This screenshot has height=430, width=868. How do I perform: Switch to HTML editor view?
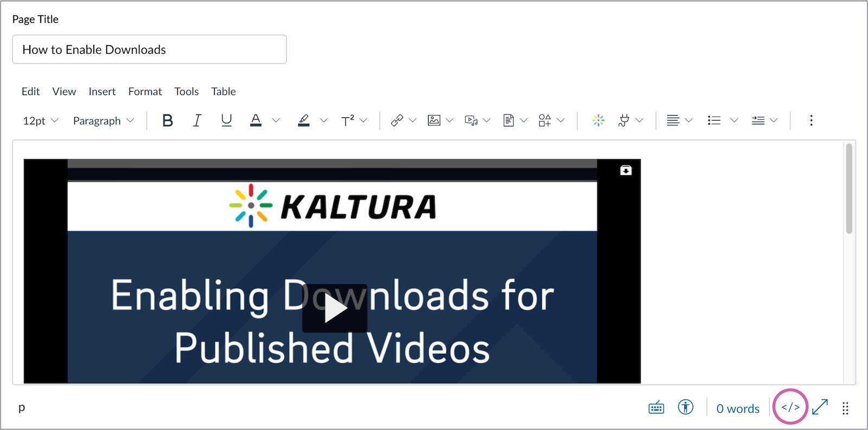coord(790,407)
